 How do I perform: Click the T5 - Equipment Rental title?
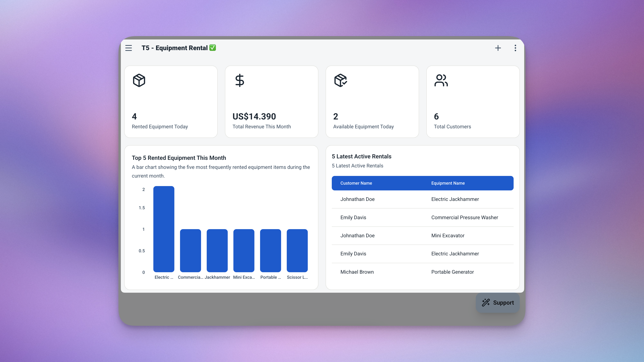(175, 48)
